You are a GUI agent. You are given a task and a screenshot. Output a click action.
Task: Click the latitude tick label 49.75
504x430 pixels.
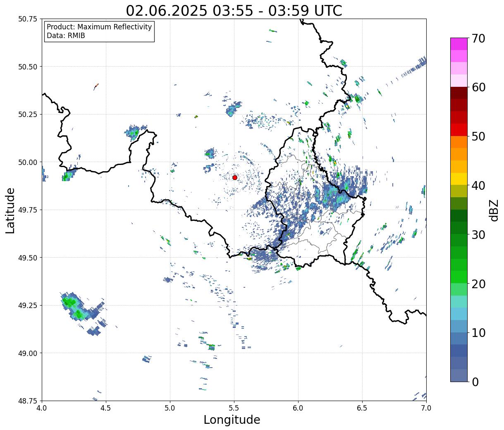27,210
